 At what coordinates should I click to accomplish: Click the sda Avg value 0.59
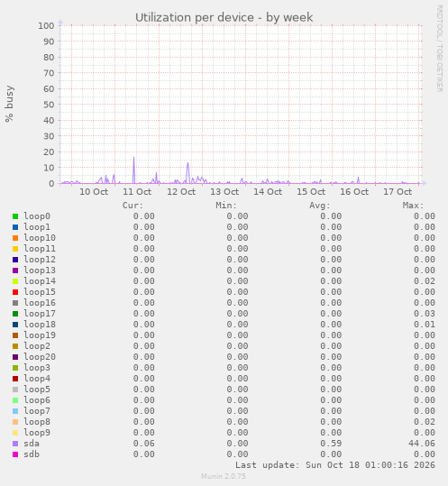point(331,444)
